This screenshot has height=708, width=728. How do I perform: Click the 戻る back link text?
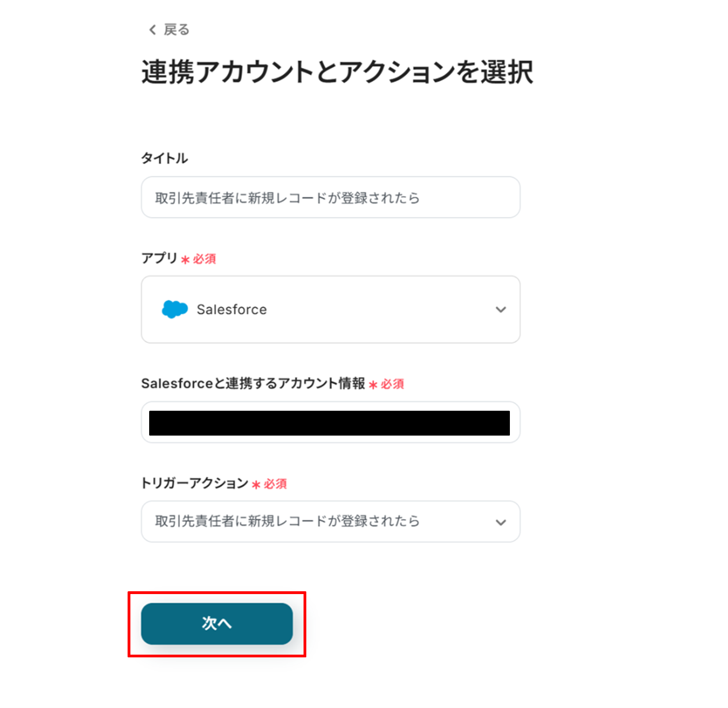coord(176,30)
